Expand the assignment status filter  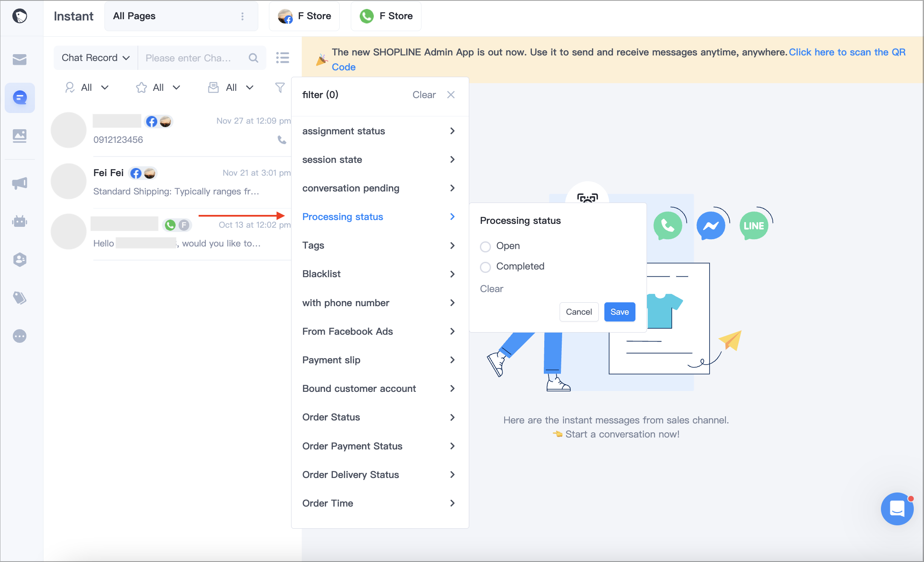(x=379, y=131)
